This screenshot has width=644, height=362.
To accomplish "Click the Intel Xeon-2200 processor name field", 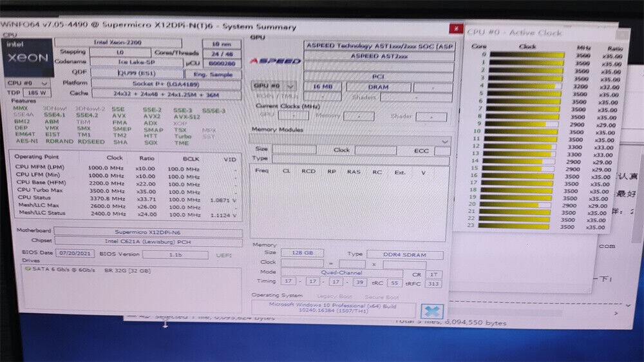I will coord(118,43).
